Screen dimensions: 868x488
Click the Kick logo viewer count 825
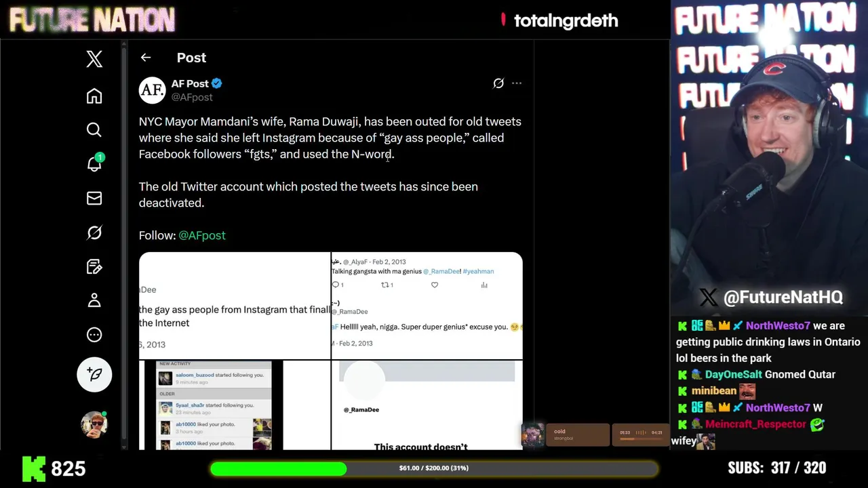tap(54, 468)
